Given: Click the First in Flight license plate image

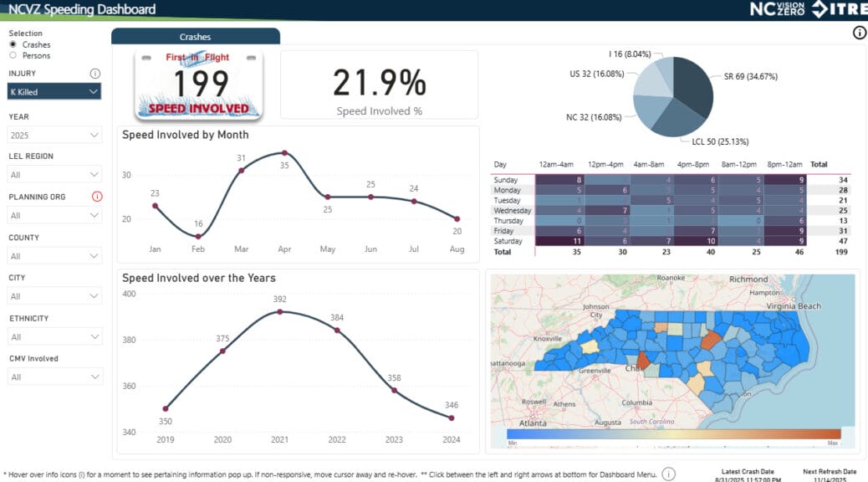Looking at the screenshot, I should (199, 85).
